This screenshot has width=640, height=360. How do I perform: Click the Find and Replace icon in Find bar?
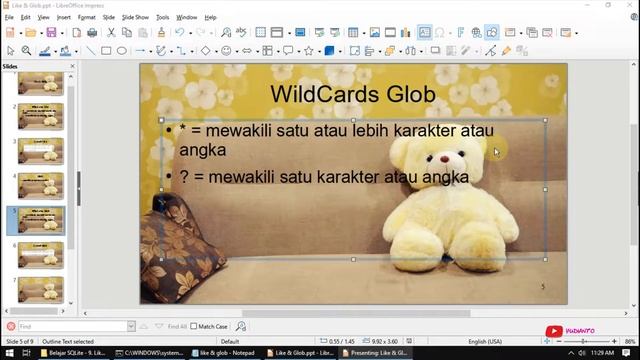(x=241, y=326)
